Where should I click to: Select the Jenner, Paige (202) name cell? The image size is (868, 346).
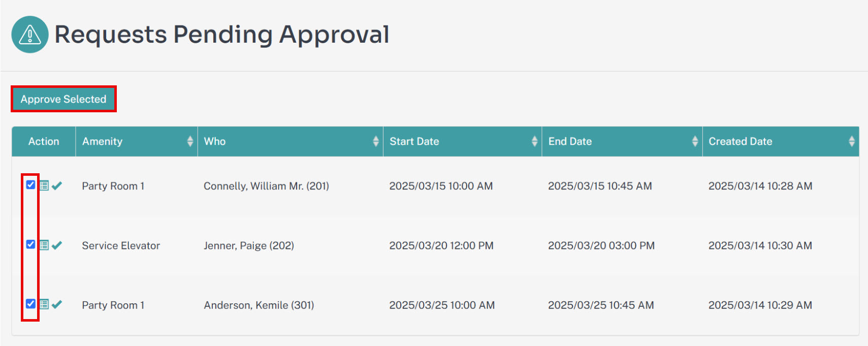[x=249, y=245]
